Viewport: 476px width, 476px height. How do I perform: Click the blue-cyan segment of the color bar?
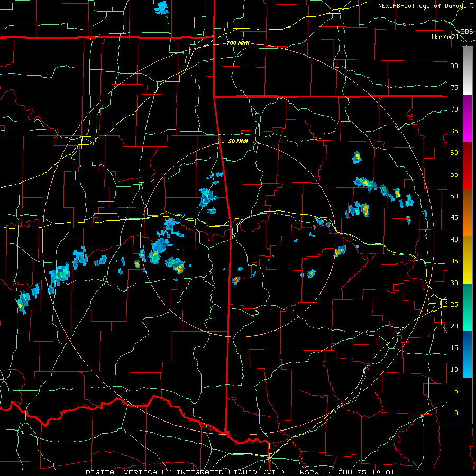tap(467, 354)
